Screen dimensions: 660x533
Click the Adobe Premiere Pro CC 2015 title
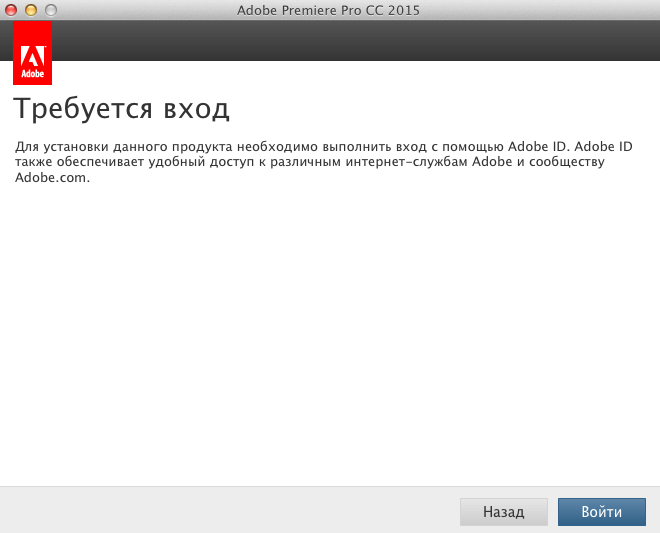click(x=328, y=10)
